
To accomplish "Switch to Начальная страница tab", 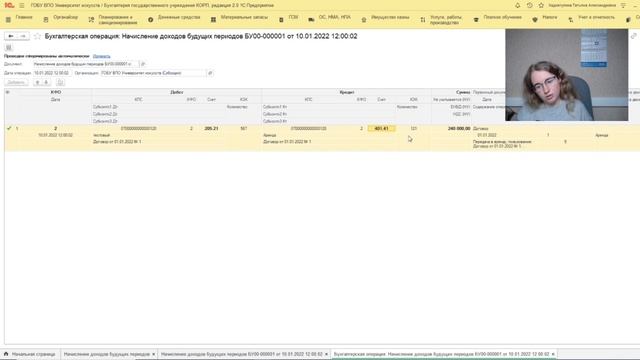I will tap(30, 354).
